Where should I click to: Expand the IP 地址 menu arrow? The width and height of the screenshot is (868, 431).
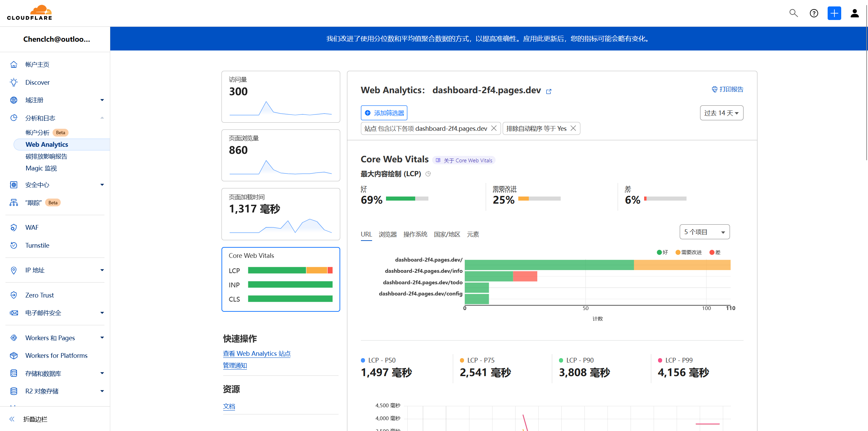click(102, 270)
